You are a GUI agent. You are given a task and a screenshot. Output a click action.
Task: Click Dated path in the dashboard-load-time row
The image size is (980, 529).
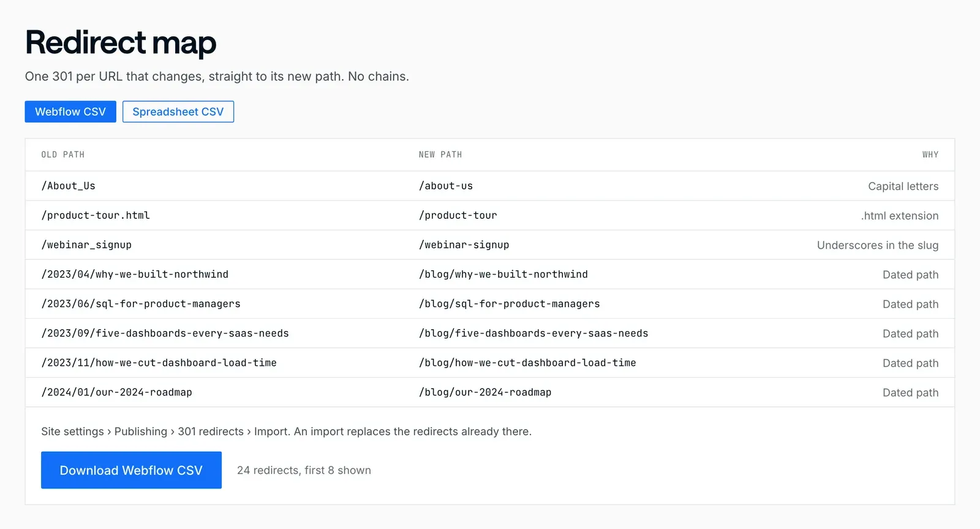910,363
